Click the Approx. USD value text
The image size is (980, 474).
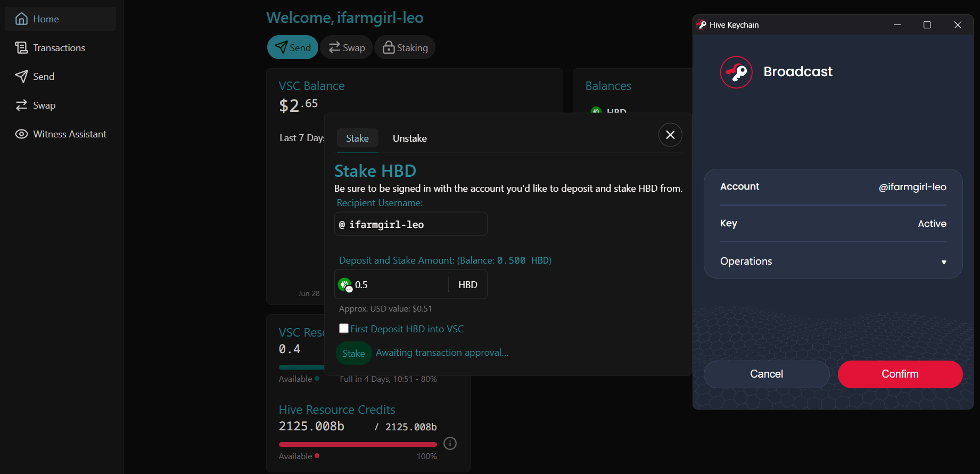click(386, 309)
